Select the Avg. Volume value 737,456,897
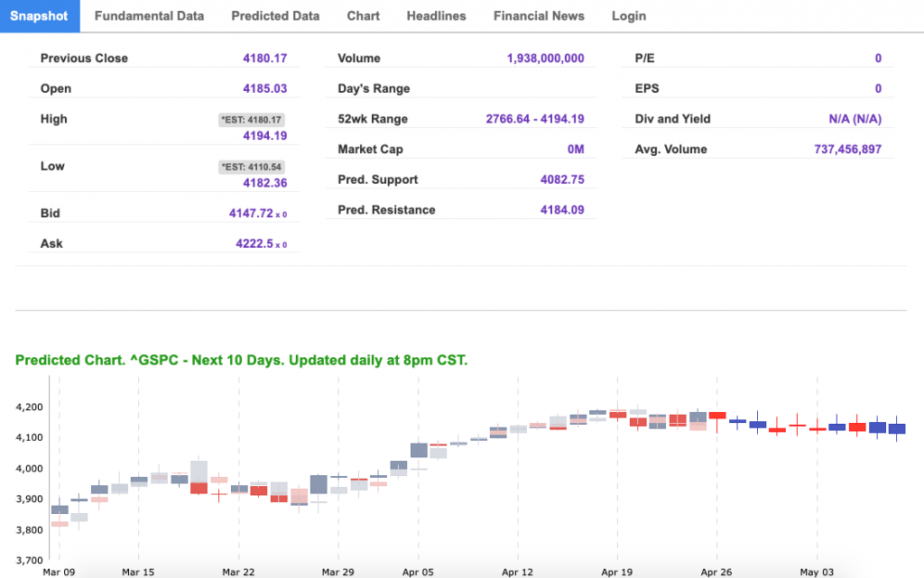This screenshot has height=578, width=924. coord(847,150)
